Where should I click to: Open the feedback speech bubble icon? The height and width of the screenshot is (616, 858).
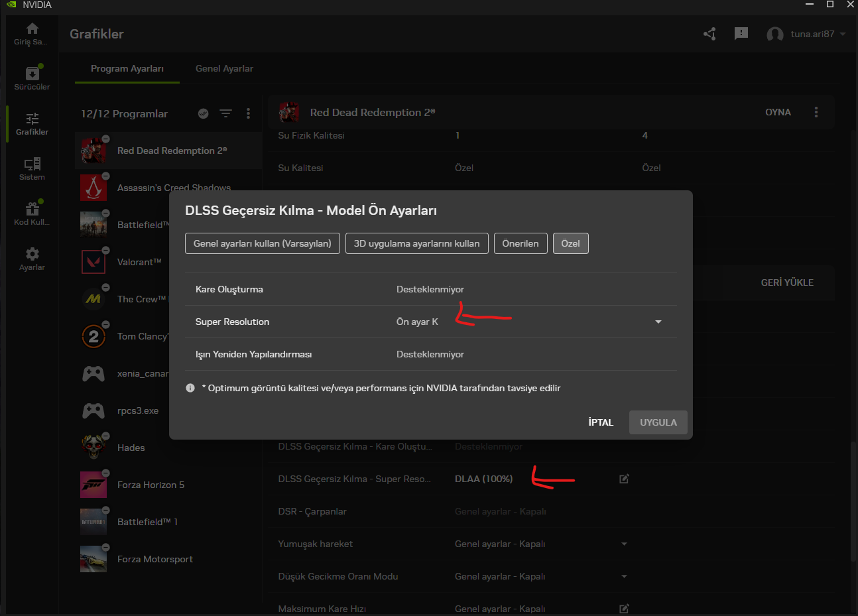[741, 34]
